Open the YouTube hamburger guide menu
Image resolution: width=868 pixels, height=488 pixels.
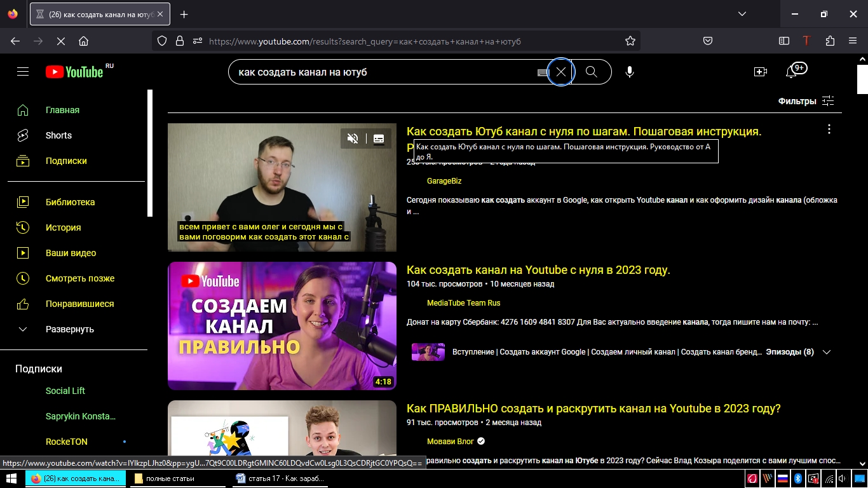23,72
